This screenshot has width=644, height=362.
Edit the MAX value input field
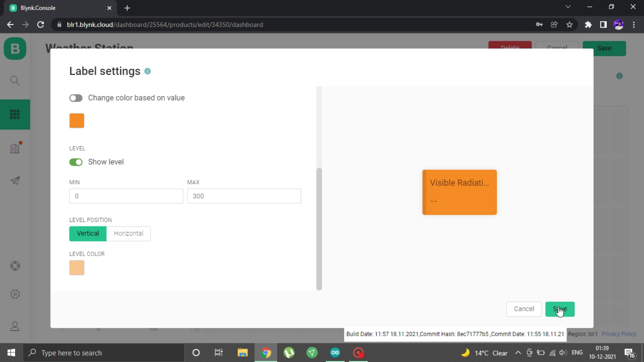(244, 196)
